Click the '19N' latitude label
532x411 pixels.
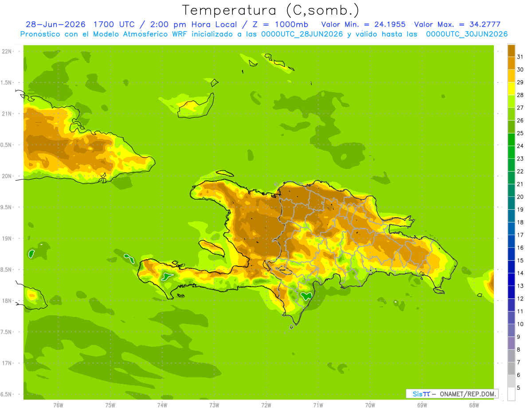7,238
